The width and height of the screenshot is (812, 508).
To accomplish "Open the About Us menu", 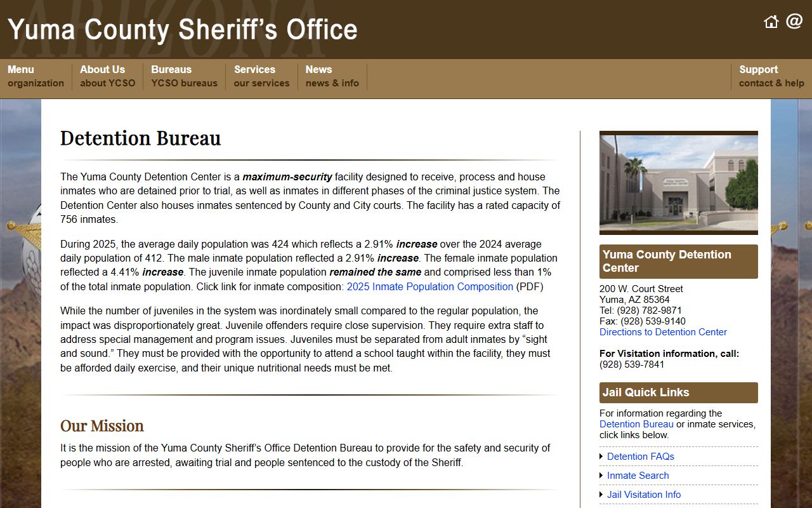I will pyautogui.click(x=107, y=76).
